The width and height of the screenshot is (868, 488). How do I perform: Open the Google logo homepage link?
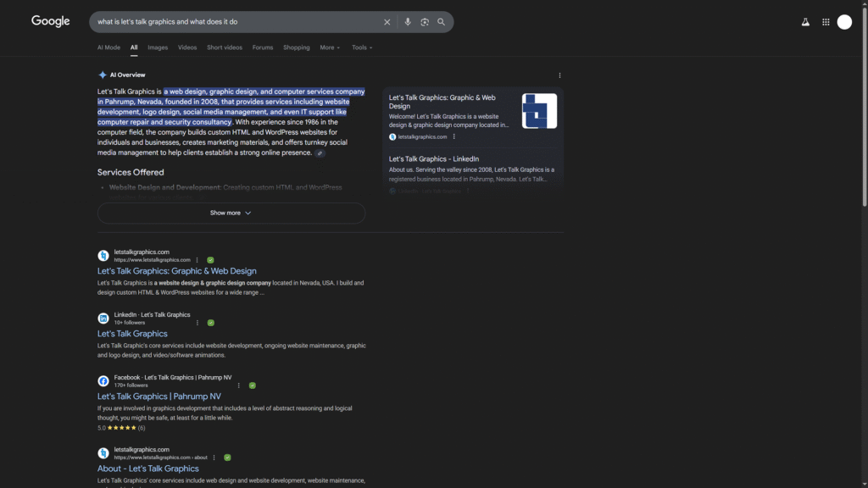point(50,21)
